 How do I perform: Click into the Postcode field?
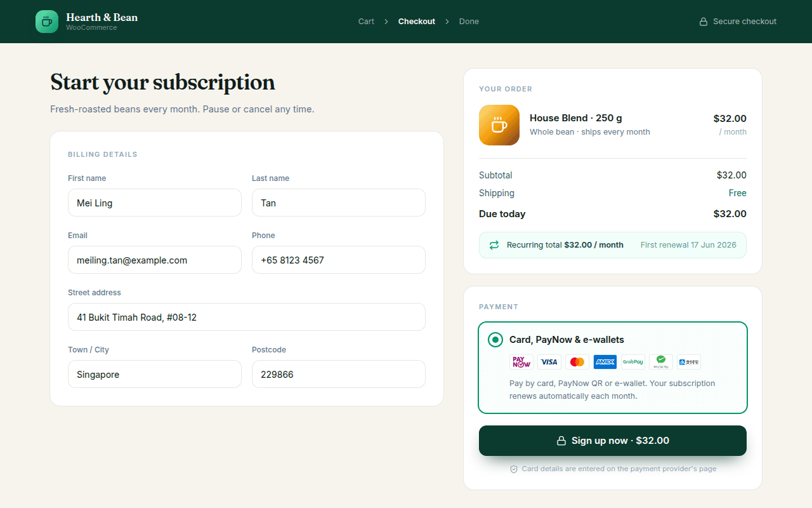[339, 374]
